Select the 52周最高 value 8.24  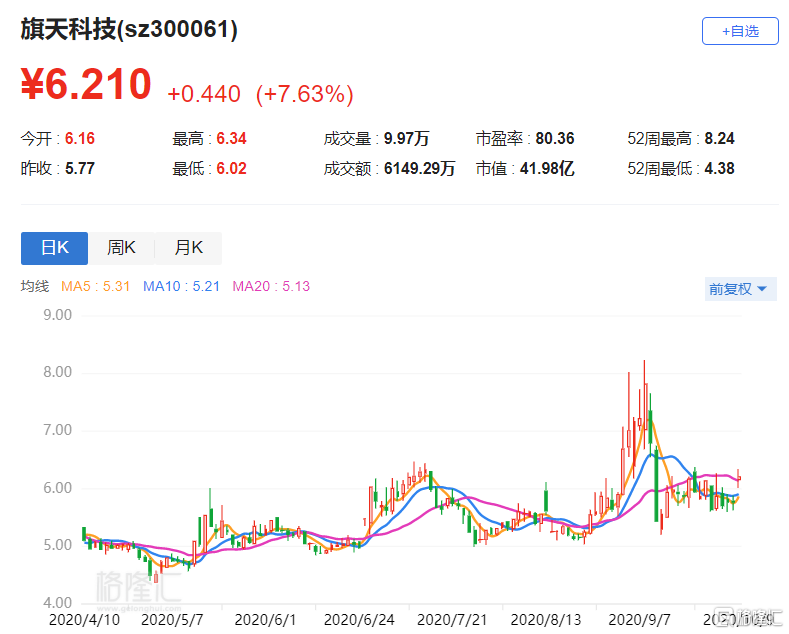pyautogui.click(x=720, y=138)
